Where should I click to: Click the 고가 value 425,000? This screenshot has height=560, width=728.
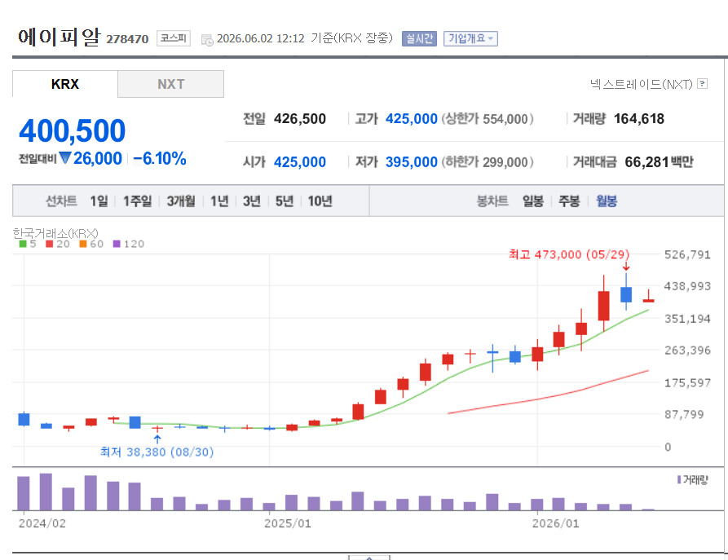click(412, 119)
